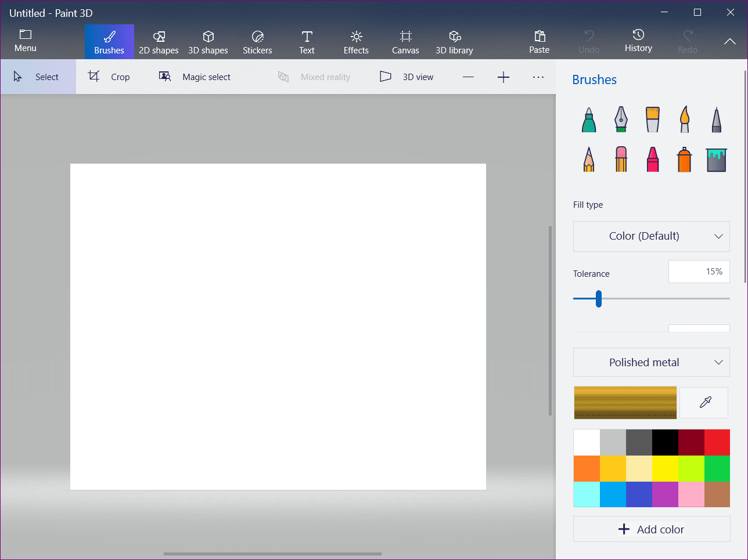The width and height of the screenshot is (748, 560).
Task: Open the Effects tab
Action: tap(356, 42)
